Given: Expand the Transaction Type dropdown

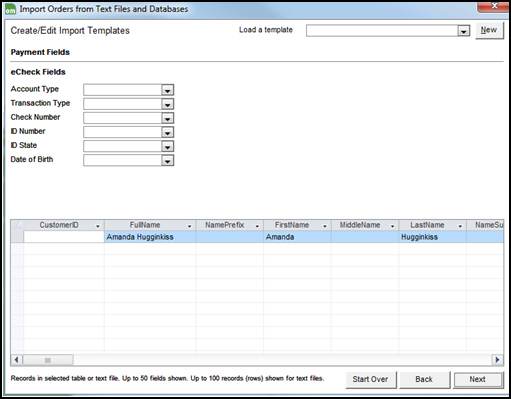Looking at the screenshot, I should pos(167,104).
